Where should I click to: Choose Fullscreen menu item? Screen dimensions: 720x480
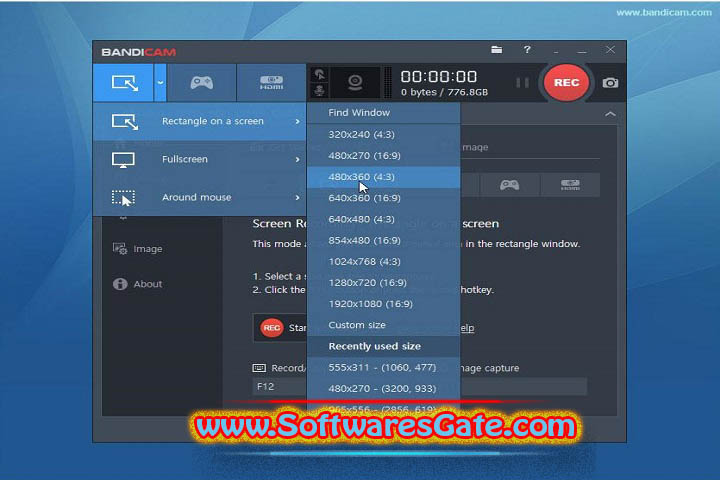[x=200, y=159]
